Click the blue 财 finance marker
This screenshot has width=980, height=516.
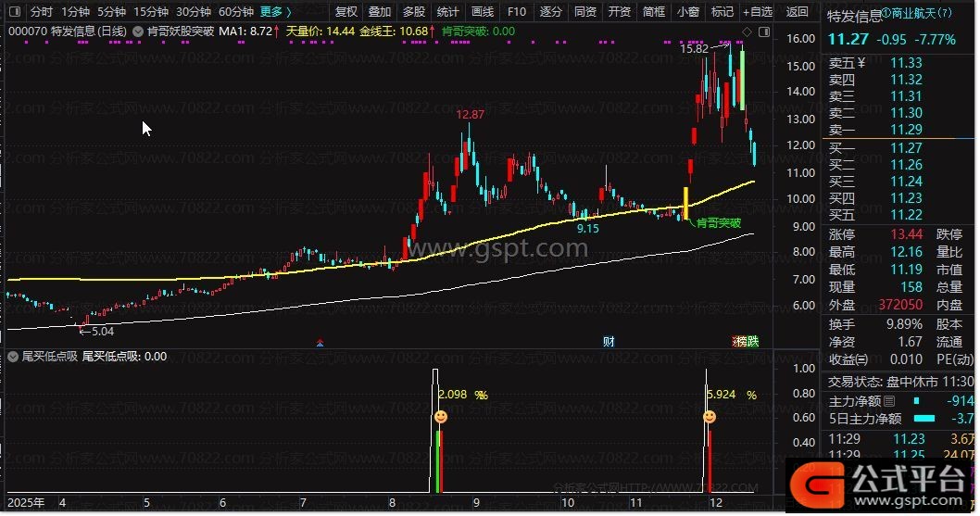[x=609, y=341]
